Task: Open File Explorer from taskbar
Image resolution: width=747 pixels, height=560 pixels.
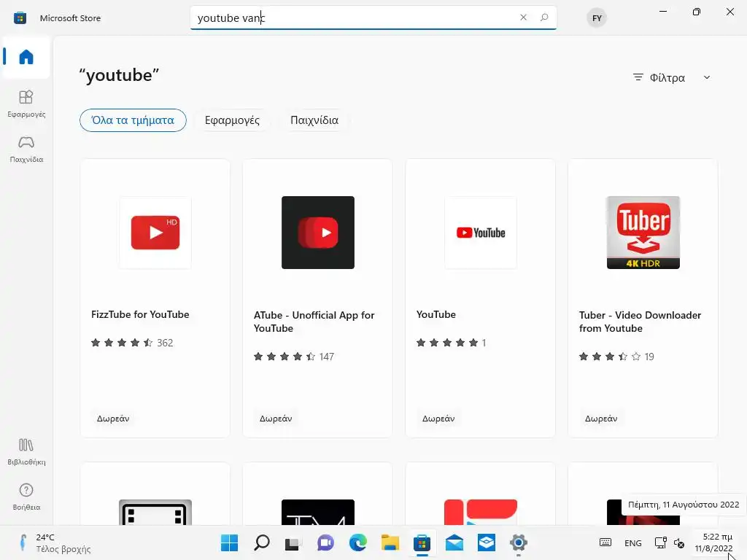Action: [x=390, y=542]
